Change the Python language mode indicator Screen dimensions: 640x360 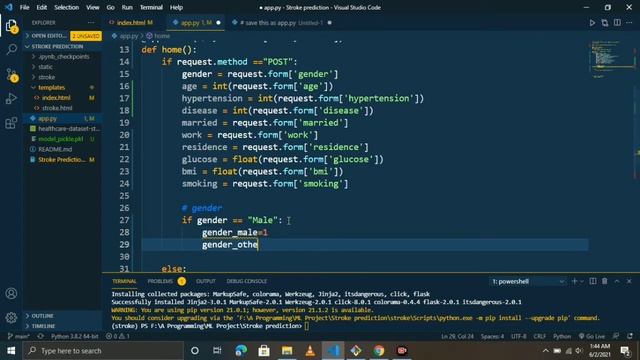pos(562,336)
